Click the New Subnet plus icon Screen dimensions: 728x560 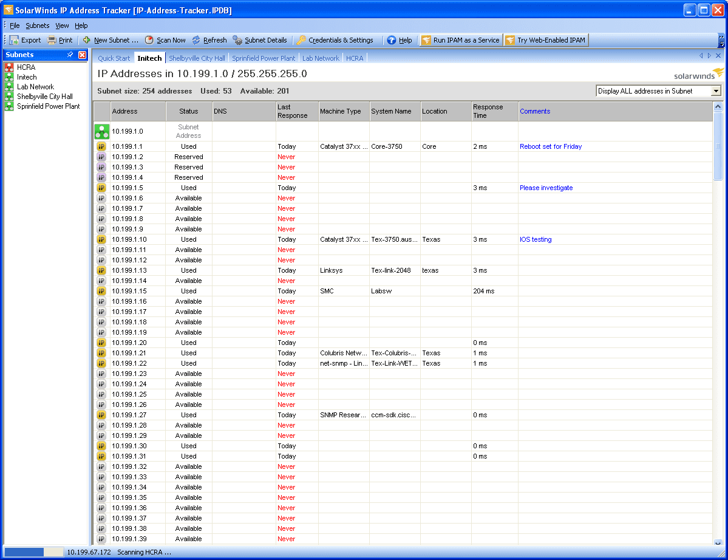(87, 41)
